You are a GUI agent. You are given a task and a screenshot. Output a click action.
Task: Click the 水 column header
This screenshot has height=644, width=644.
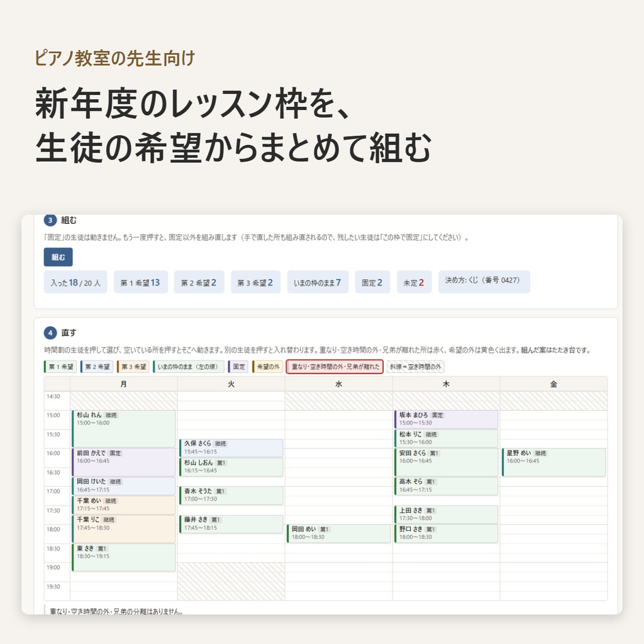[339, 384]
